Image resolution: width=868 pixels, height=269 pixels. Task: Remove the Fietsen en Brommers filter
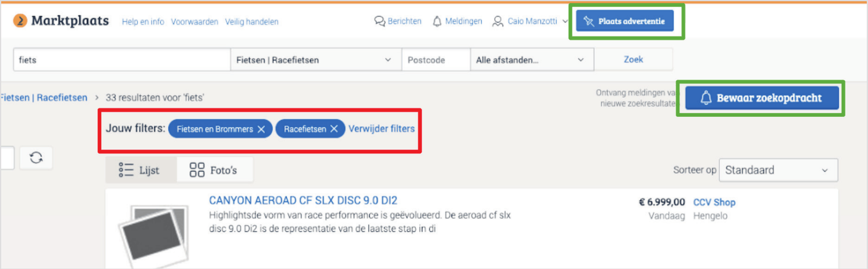pyautogui.click(x=261, y=129)
